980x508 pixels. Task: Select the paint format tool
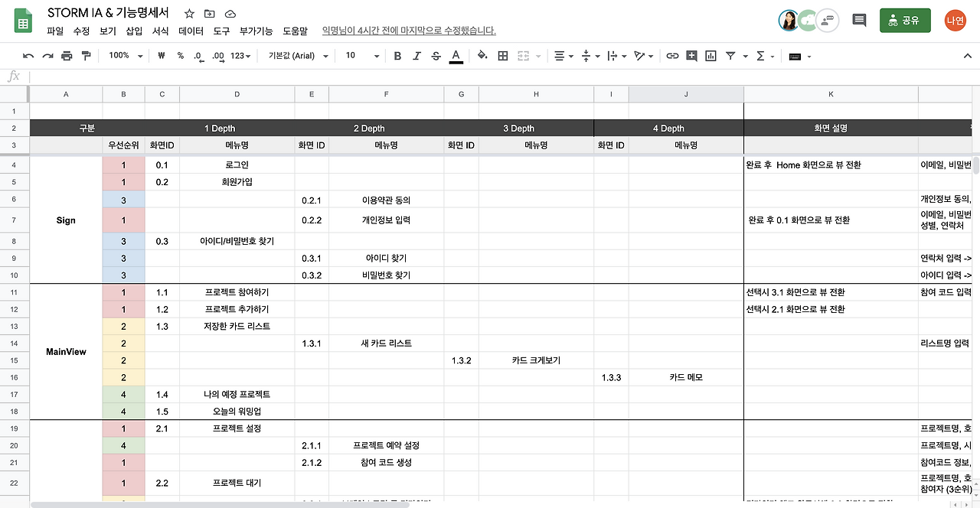point(87,55)
